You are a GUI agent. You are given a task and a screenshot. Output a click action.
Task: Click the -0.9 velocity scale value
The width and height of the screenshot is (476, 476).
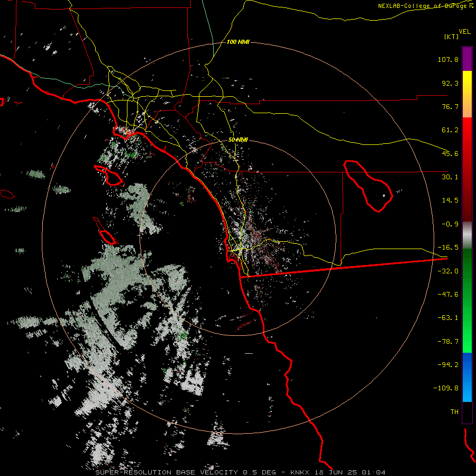point(450,224)
